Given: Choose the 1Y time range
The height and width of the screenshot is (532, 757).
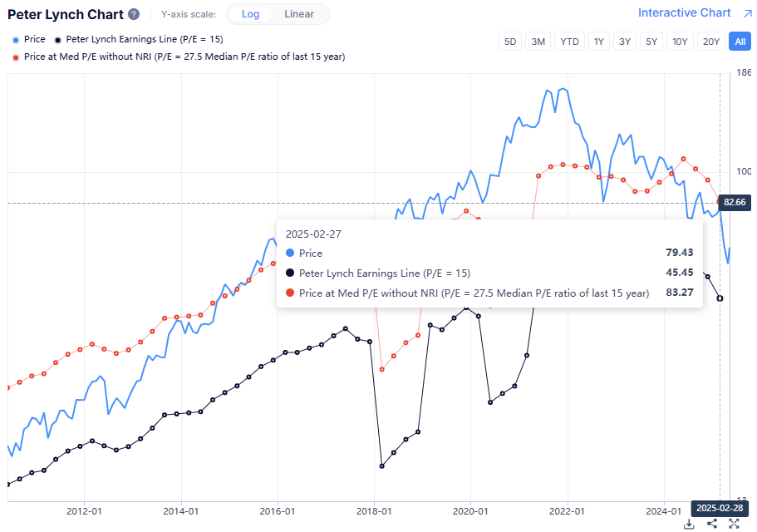Looking at the screenshot, I should [x=598, y=42].
